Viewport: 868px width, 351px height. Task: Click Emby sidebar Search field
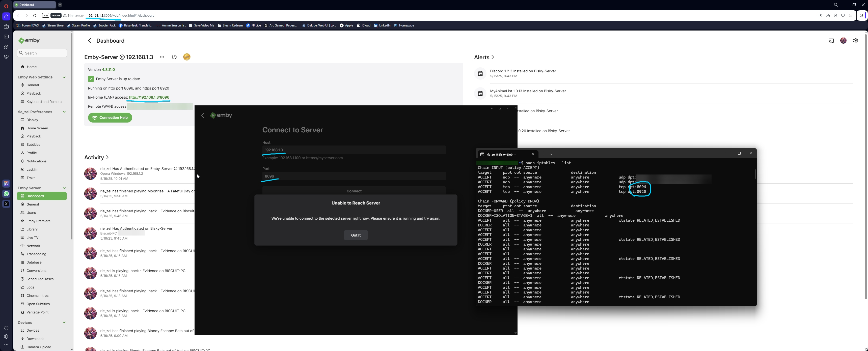click(x=42, y=53)
